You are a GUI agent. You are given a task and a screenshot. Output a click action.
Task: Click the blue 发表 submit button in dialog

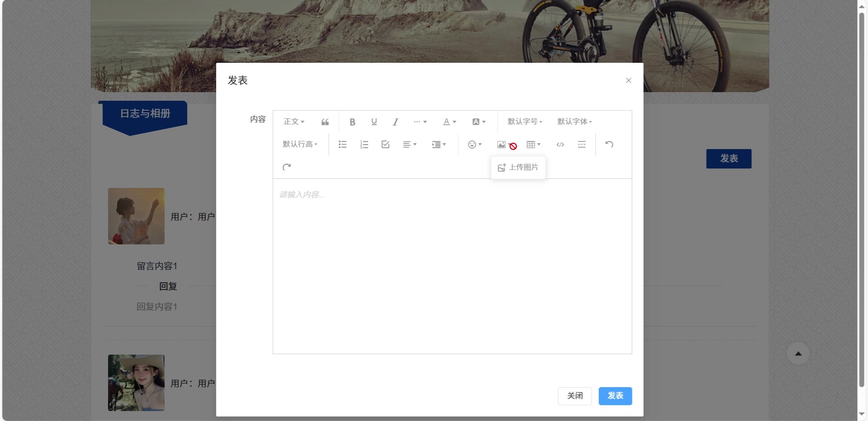tap(615, 396)
